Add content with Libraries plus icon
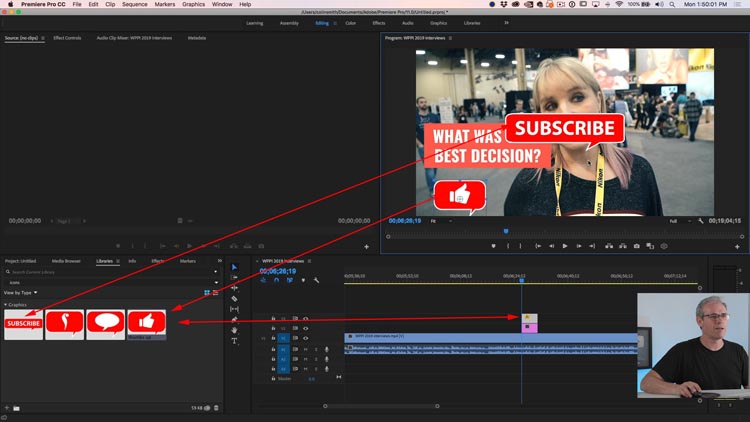This screenshot has height=422, width=750. [7, 408]
